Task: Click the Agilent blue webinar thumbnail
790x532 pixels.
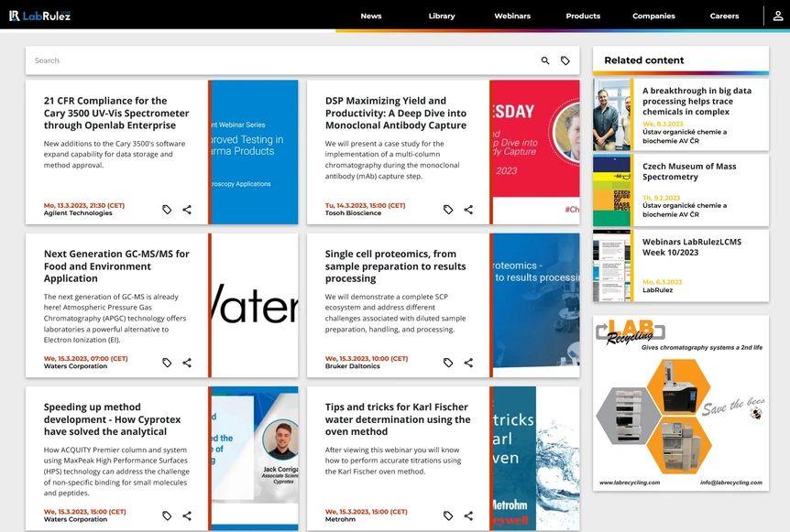Action: (255, 152)
